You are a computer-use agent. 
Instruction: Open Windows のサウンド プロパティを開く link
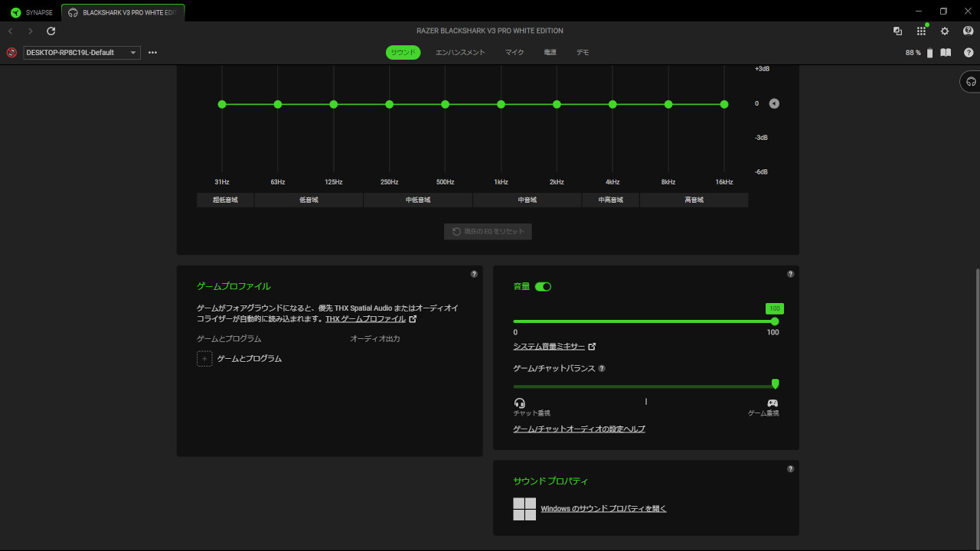pyautogui.click(x=603, y=509)
